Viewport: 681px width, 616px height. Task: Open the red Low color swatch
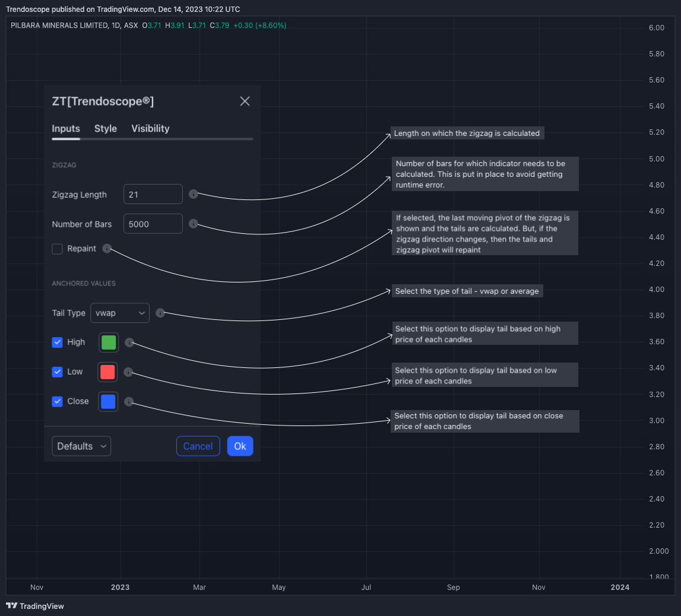pyautogui.click(x=107, y=372)
